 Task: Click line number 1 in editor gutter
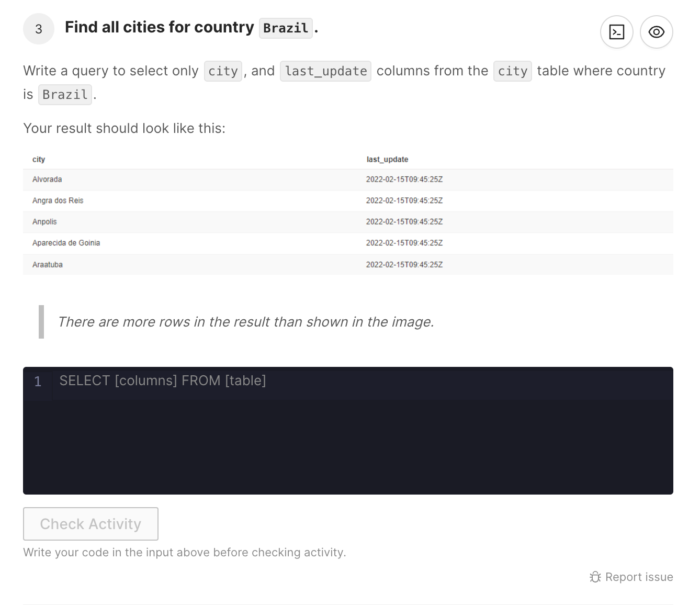pos(38,382)
